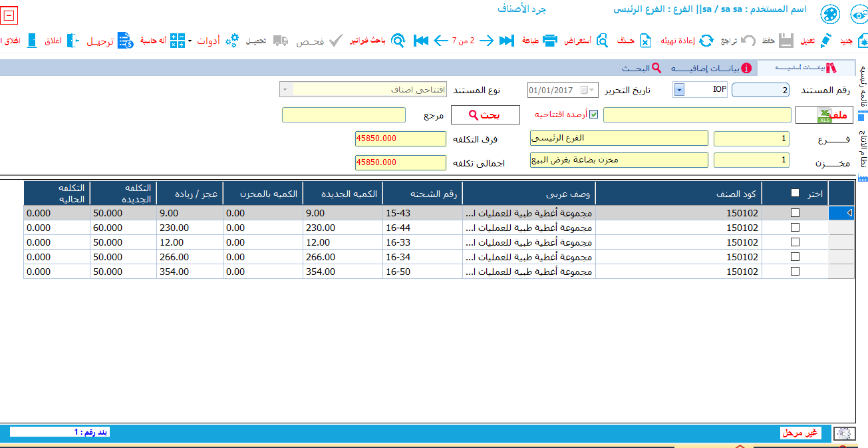Image resolution: width=868 pixels, height=448 pixels.
Task: Click the حذف (Delete) document icon
Action: click(645, 41)
